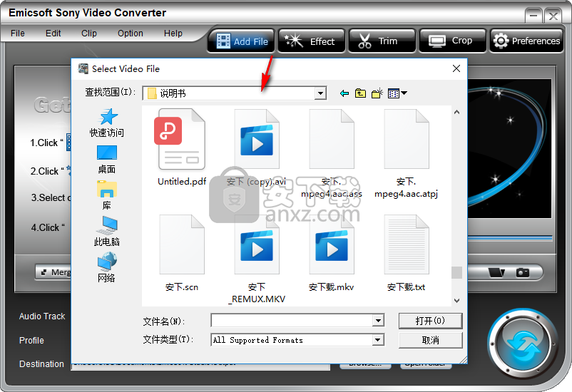
Task: Select the 安下载.txt file
Action: 407,254
